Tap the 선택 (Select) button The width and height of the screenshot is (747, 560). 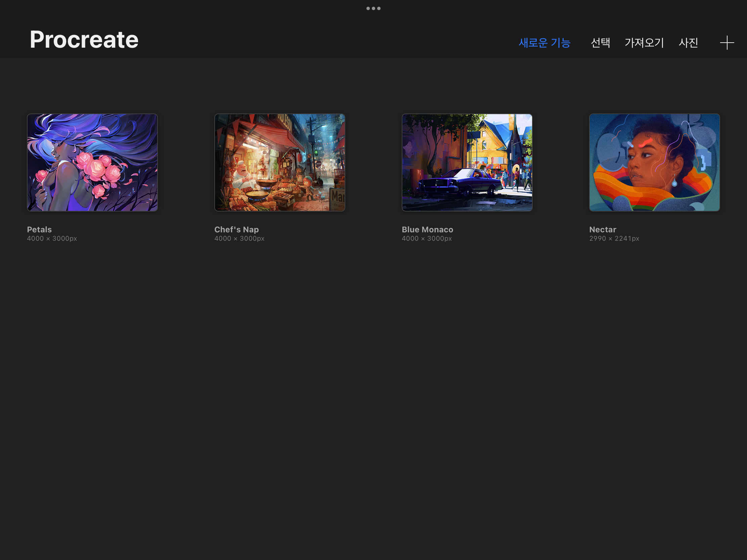click(x=600, y=43)
